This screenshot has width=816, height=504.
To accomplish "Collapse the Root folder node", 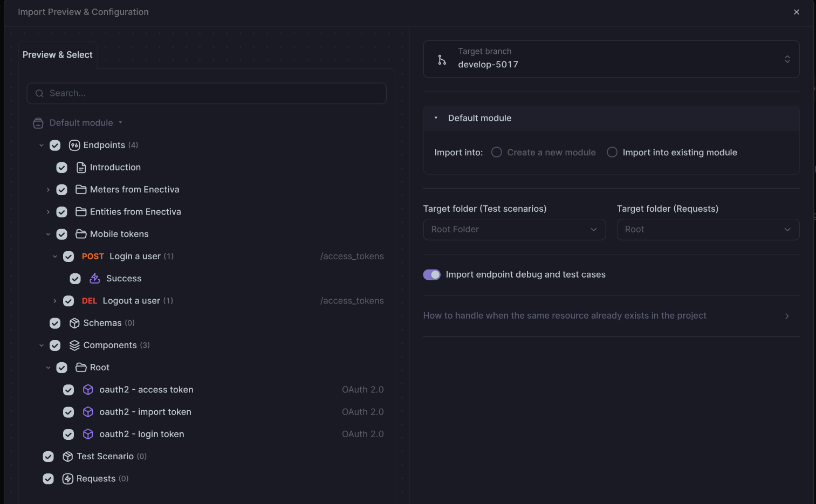I will [x=48, y=368].
